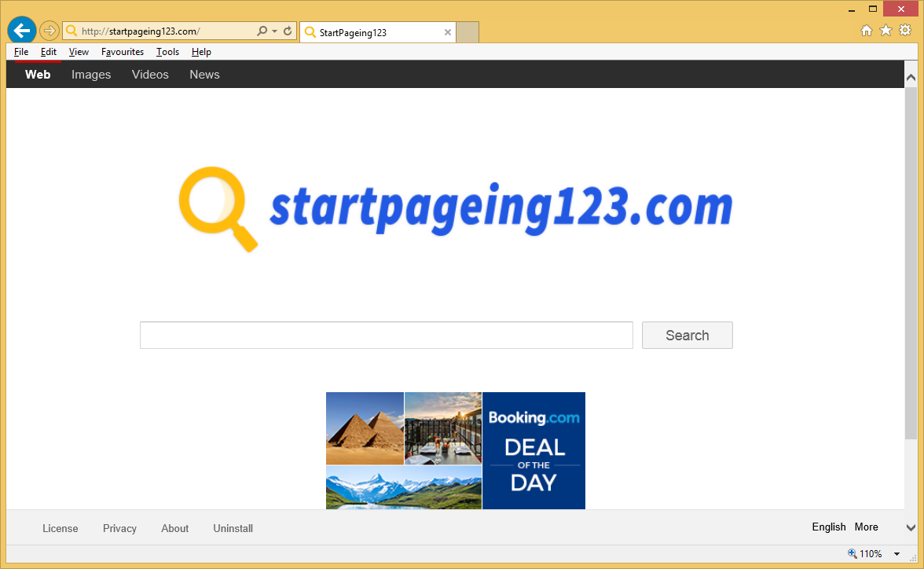This screenshot has width=924, height=569.
Task: Switch to the News search tab
Action: tap(204, 75)
